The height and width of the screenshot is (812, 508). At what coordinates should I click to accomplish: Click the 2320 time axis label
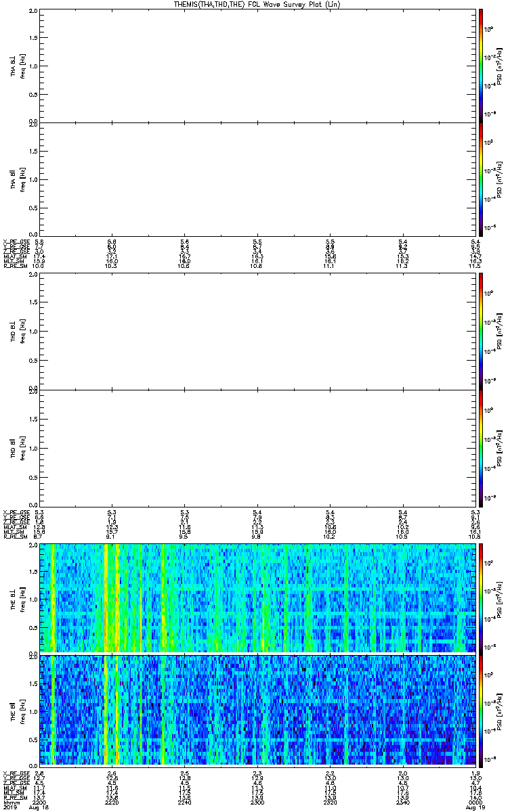(330, 802)
